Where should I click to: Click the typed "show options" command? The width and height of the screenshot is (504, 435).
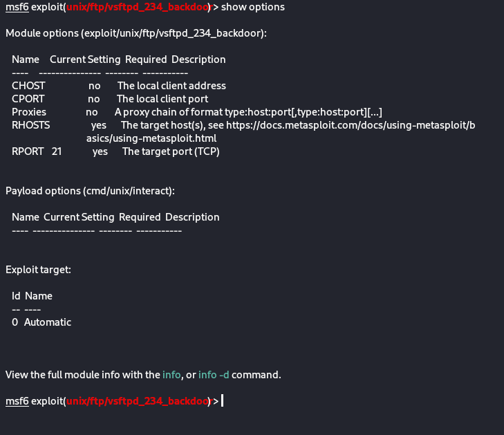pyautogui.click(x=252, y=7)
